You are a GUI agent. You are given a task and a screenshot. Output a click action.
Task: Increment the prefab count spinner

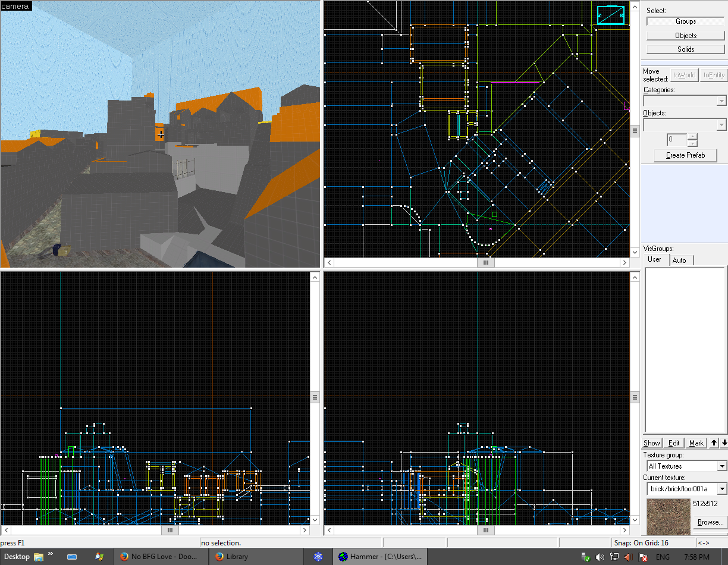692,137
